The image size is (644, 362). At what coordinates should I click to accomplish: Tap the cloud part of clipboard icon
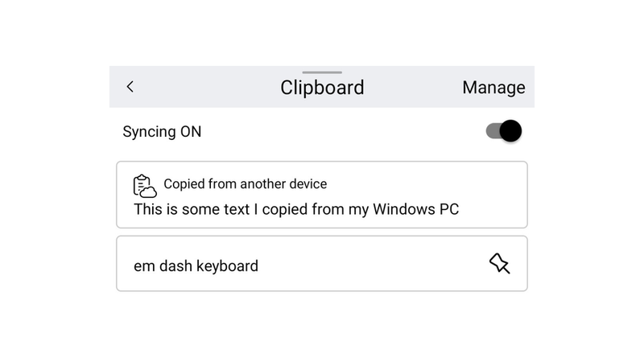[148, 191]
